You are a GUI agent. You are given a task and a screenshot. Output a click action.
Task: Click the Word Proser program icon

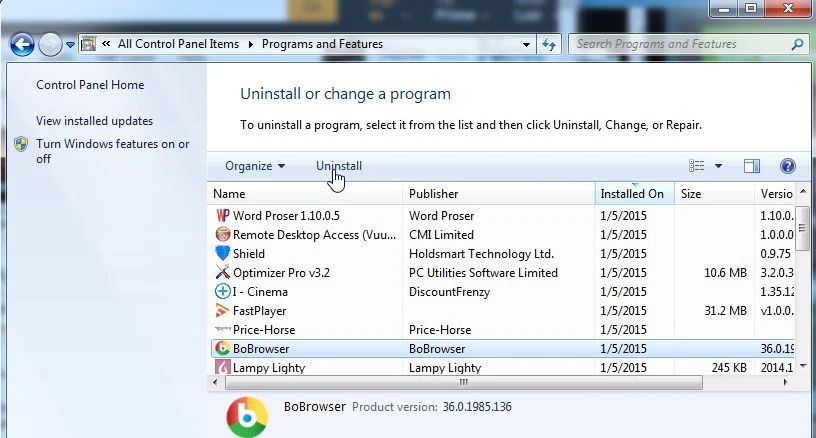point(223,215)
